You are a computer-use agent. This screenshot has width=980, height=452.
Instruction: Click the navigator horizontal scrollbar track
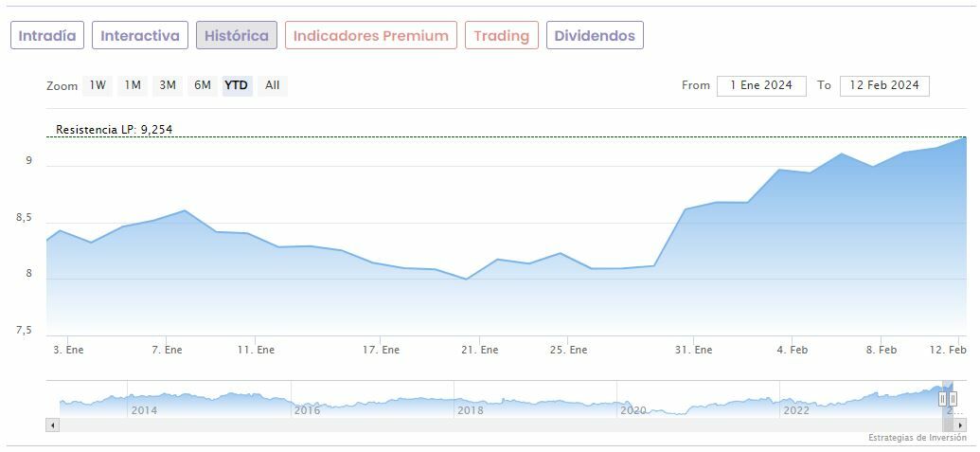(x=473, y=425)
